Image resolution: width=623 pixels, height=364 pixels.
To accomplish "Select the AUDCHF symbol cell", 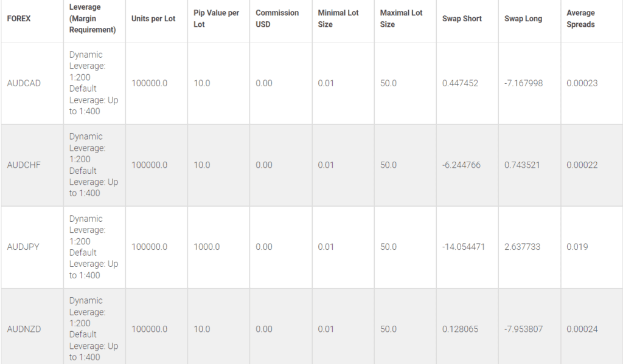I will 24,165.
